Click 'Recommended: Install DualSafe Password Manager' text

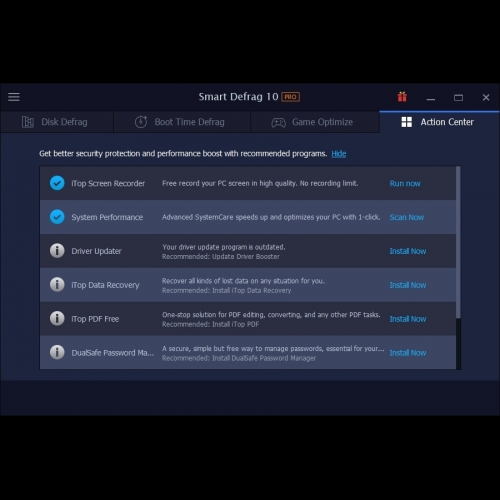click(x=239, y=358)
